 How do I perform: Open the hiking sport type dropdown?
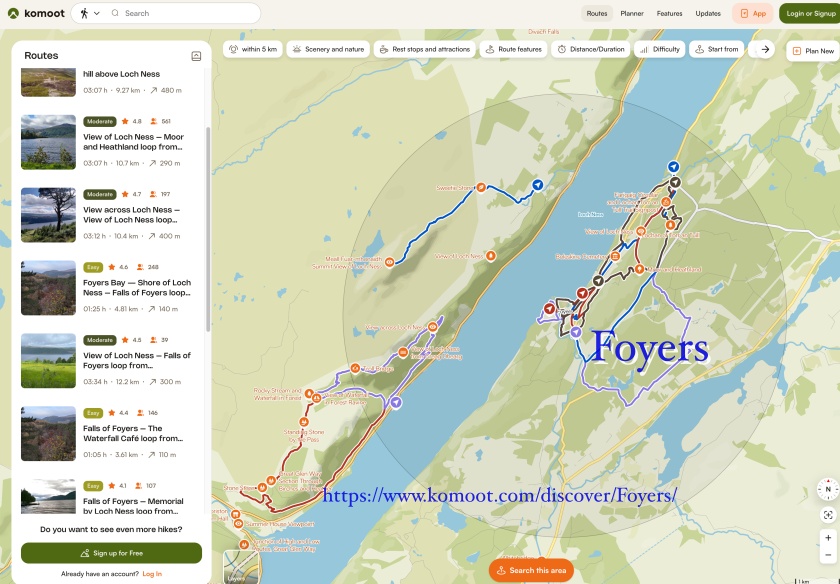(x=89, y=13)
